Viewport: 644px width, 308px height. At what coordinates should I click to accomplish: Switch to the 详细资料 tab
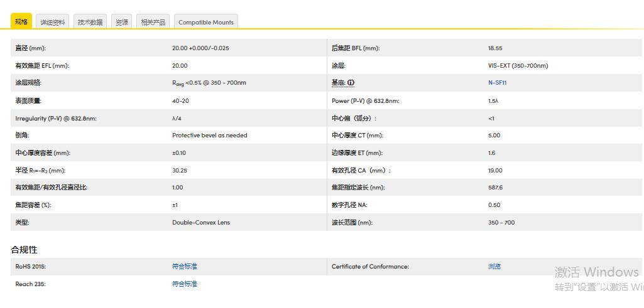pyautogui.click(x=53, y=22)
